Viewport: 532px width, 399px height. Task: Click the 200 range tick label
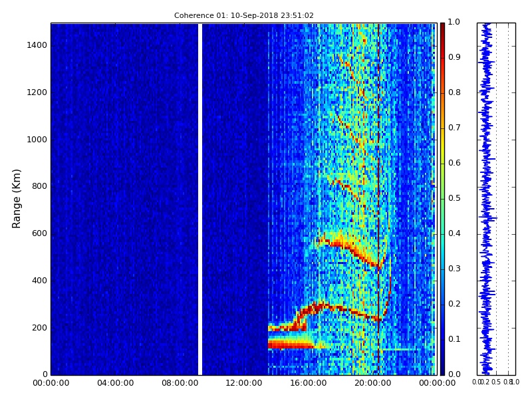point(39,328)
